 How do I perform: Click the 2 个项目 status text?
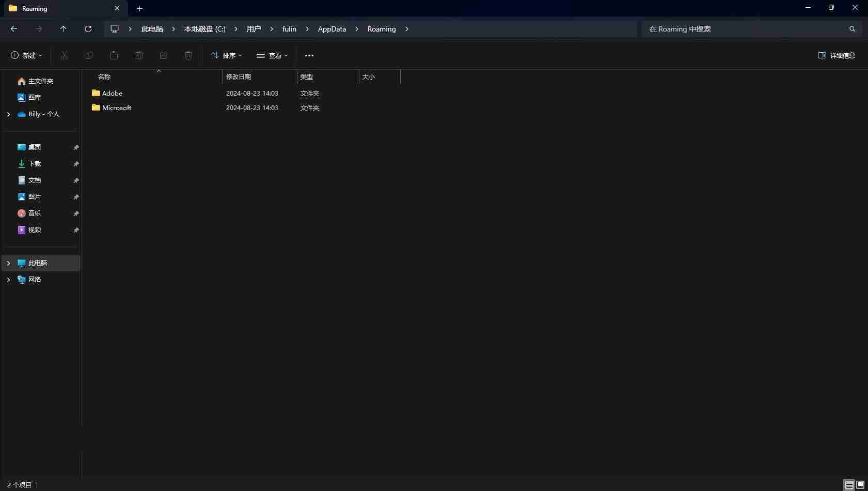(19, 485)
